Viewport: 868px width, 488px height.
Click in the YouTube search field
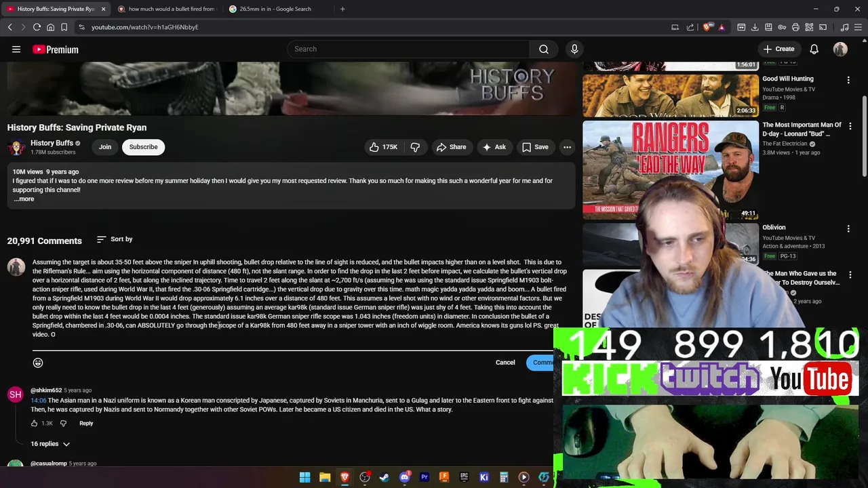tap(408, 49)
